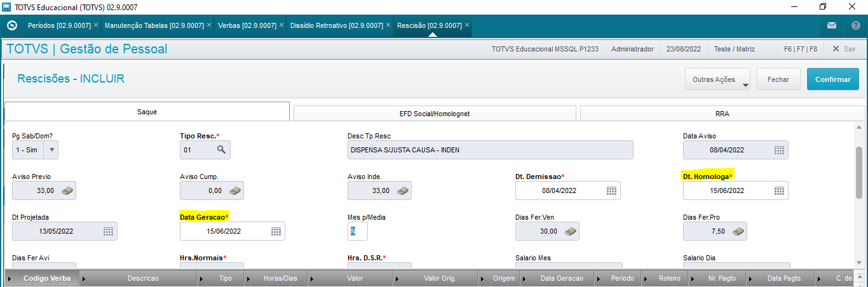Viewport: 868px width, 287px height.
Task: Click the Dias Fer.Pro calculator icon
Action: point(738,231)
